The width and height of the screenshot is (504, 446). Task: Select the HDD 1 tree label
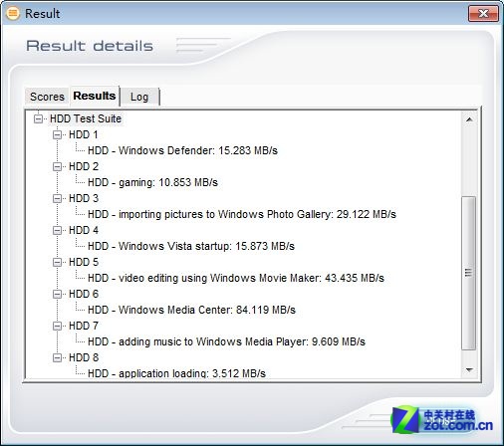coord(84,134)
